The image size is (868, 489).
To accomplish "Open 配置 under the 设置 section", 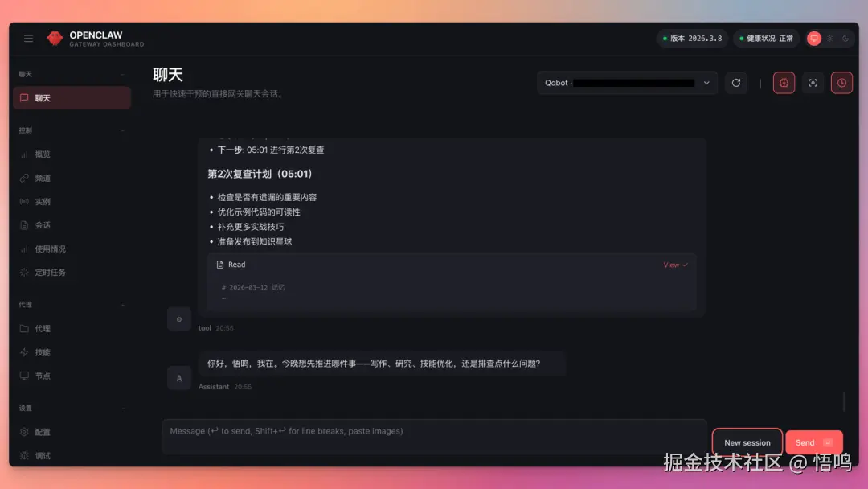I will (41, 432).
